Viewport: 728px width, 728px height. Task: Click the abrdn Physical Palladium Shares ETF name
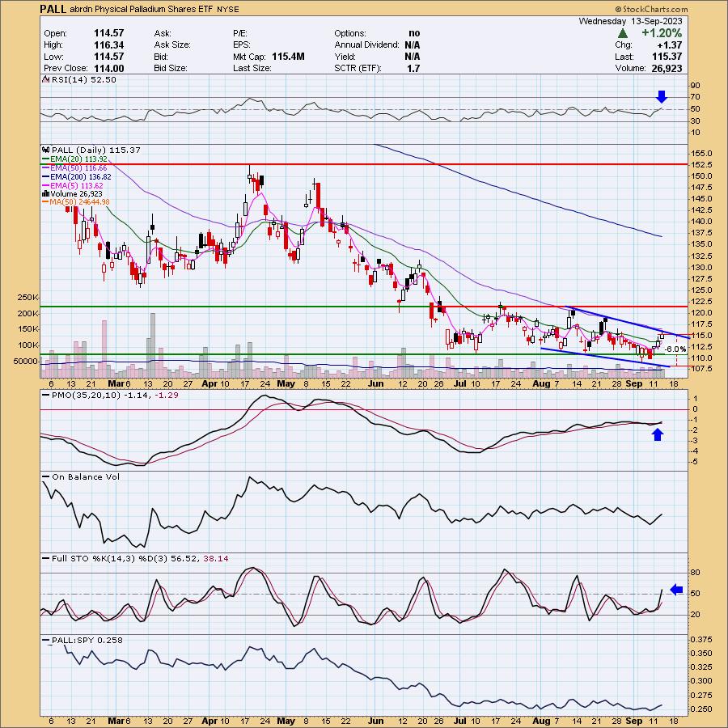pyautogui.click(x=142, y=9)
